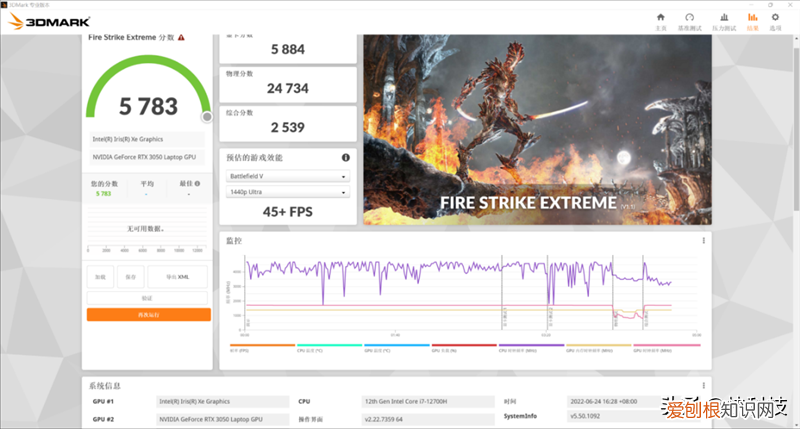Click the 保存 save button
The width and height of the screenshot is (800, 429).
[x=130, y=277]
